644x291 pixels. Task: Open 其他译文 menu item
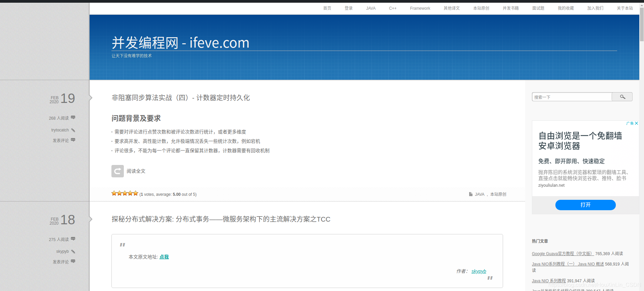point(452,8)
